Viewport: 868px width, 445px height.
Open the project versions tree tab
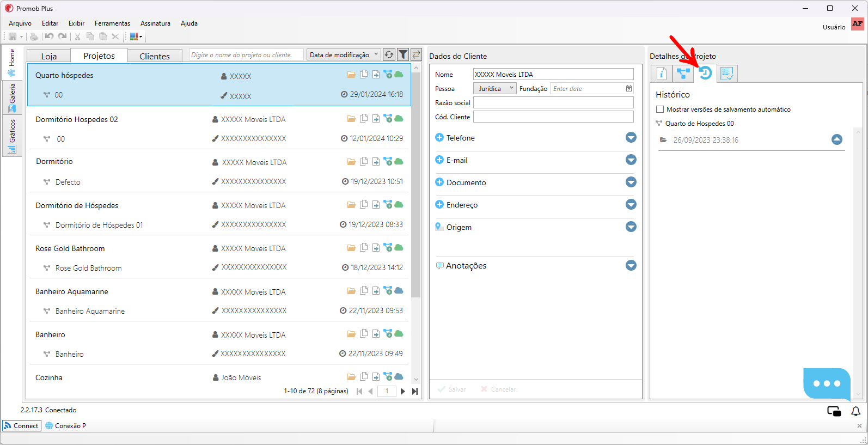pyautogui.click(x=683, y=74)
